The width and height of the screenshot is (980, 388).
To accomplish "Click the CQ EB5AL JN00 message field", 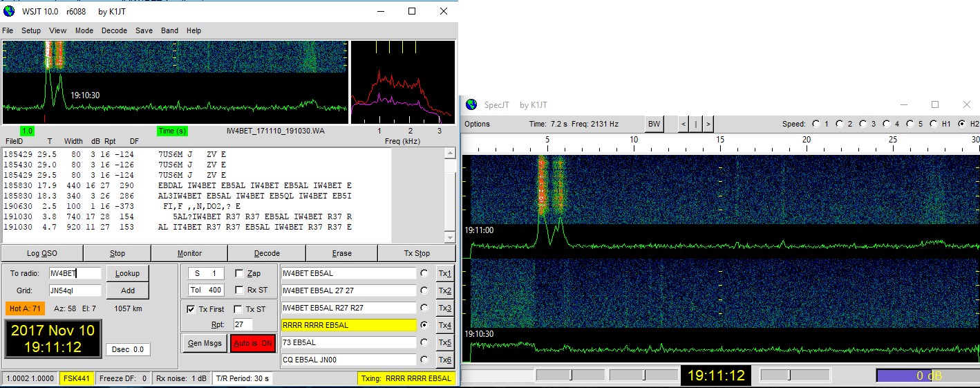I will [348, 360].
